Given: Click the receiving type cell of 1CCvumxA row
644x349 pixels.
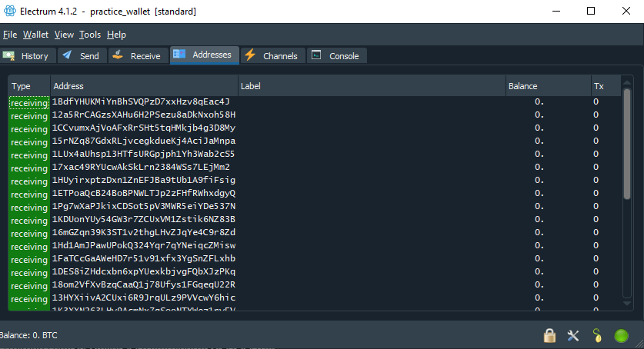Looking at the screenshot, I should 29,129.
